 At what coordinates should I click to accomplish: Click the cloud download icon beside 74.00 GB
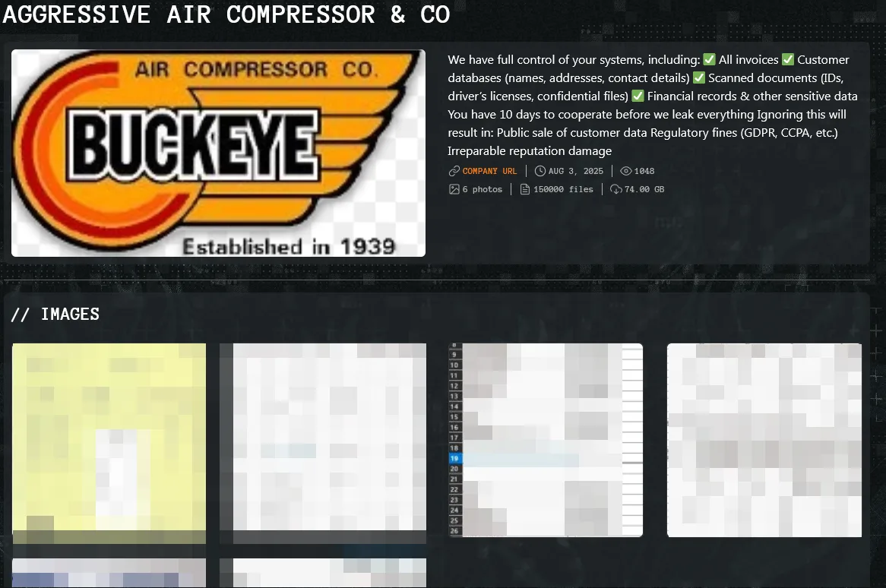pos(616,189)
